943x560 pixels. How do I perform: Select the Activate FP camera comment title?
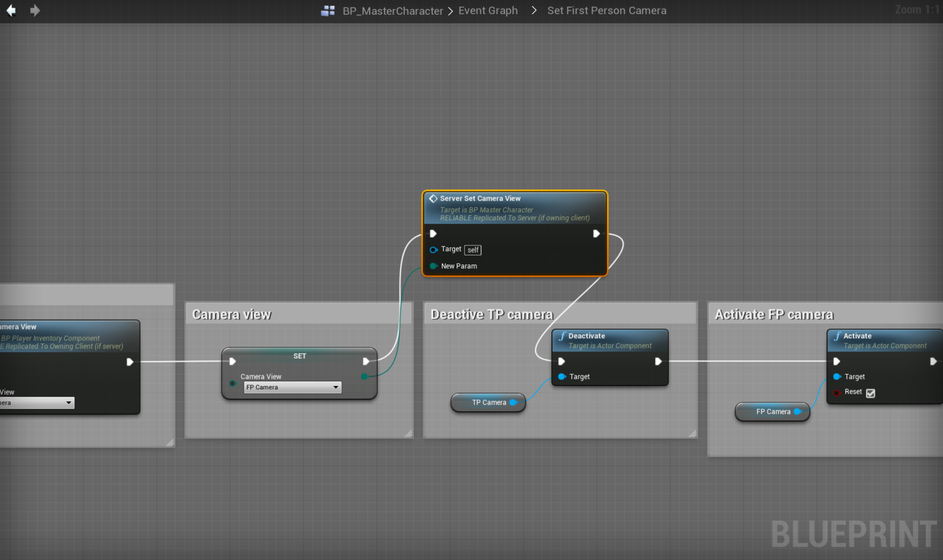point(774,314)
